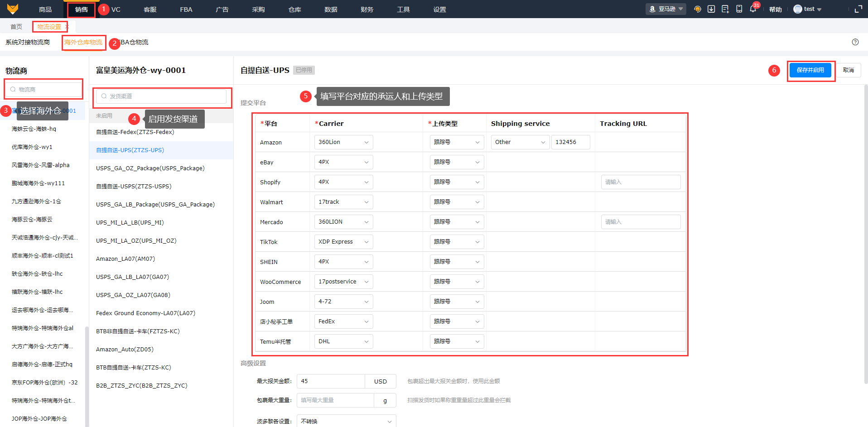
Task: Open the customer service headset icon
Action: click(x=698, y=9)
